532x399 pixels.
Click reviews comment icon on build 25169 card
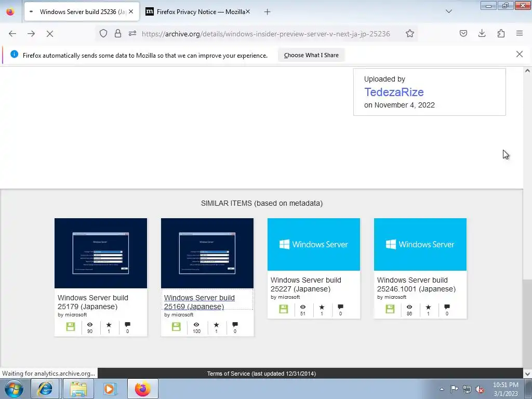click(235, 325)
